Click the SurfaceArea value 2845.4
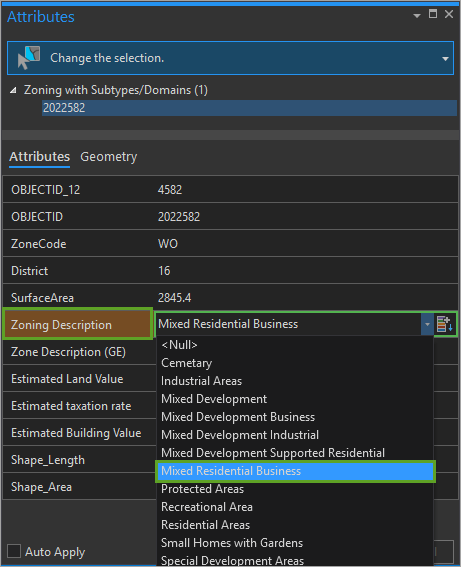Viewport: 461px width, 567px height. 174,298
